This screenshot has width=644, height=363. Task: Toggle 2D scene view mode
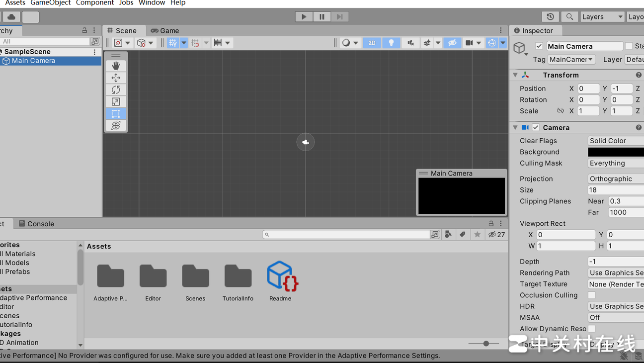coord(372,43)
